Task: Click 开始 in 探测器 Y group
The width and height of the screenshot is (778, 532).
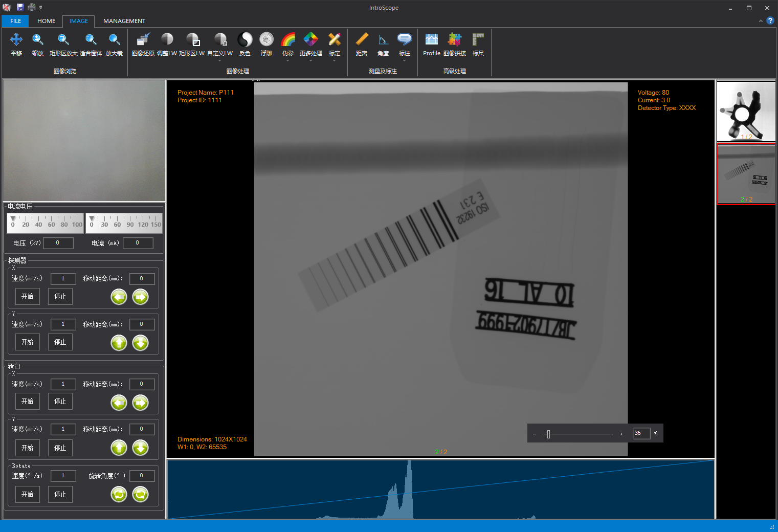Action: (27, 342)
